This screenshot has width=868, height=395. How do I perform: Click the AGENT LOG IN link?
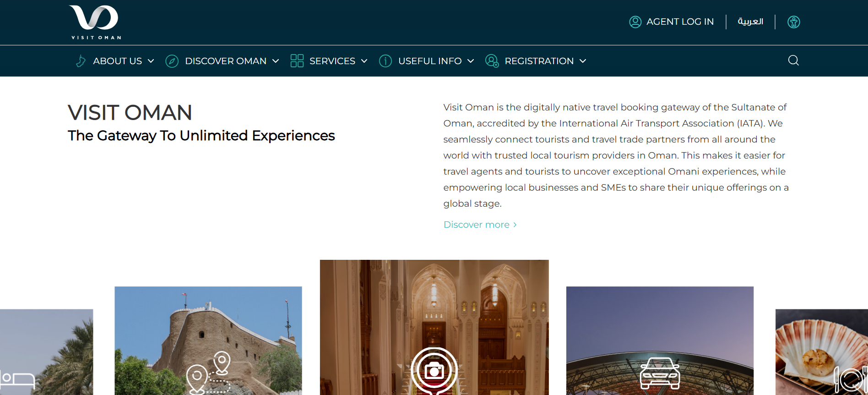click(x=680, y=22)
